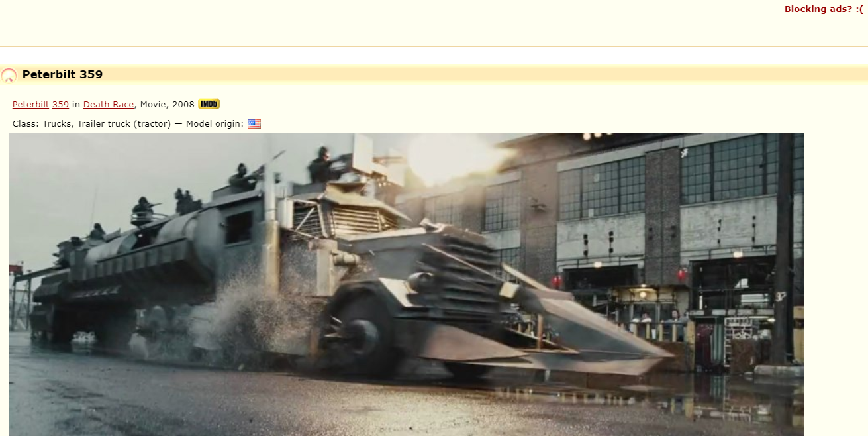Click the 'Peterbilt 359' heading text
Viewport: 868px width, 436px height.
[62, 74]
